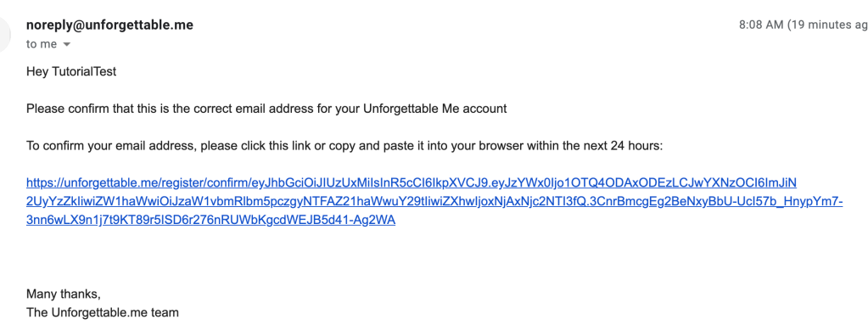Click the link's last line ending "Ag2WA"

pyautogui.click(x=211, y=220)
